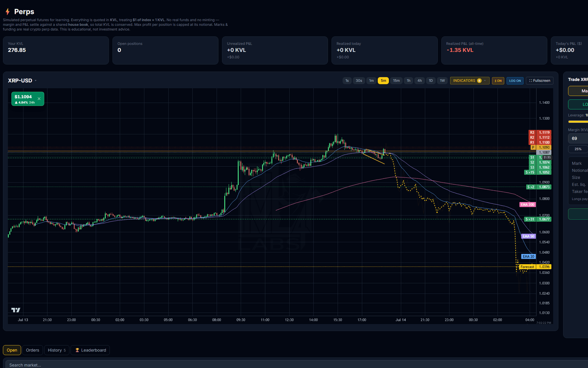
Task: Expand the INDICATORS dropdown
Action: [x=469, y=81]
